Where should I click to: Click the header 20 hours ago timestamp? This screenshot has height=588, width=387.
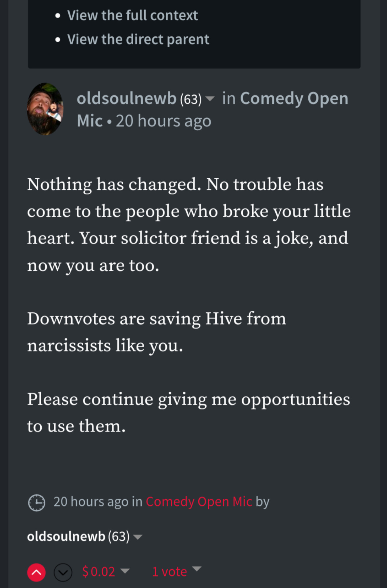[x=163, y=121]
